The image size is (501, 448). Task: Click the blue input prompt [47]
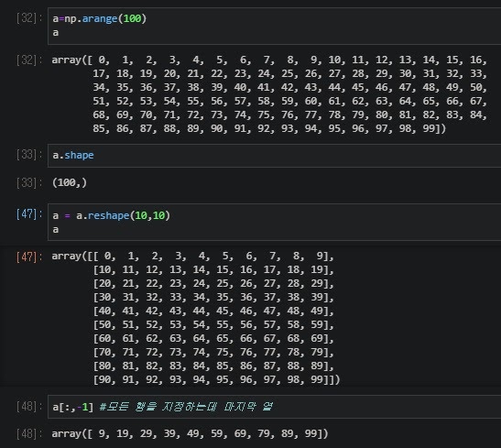pos(29,214)
